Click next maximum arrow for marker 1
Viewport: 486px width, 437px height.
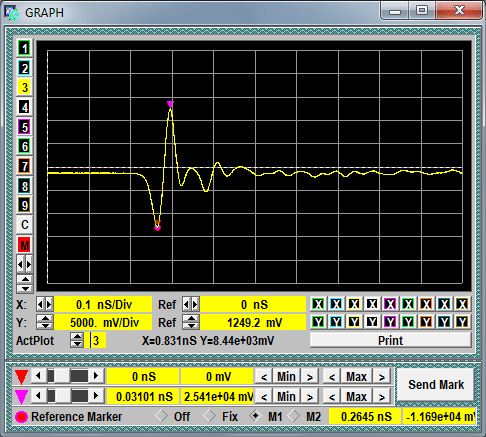(x=382, y=377)
